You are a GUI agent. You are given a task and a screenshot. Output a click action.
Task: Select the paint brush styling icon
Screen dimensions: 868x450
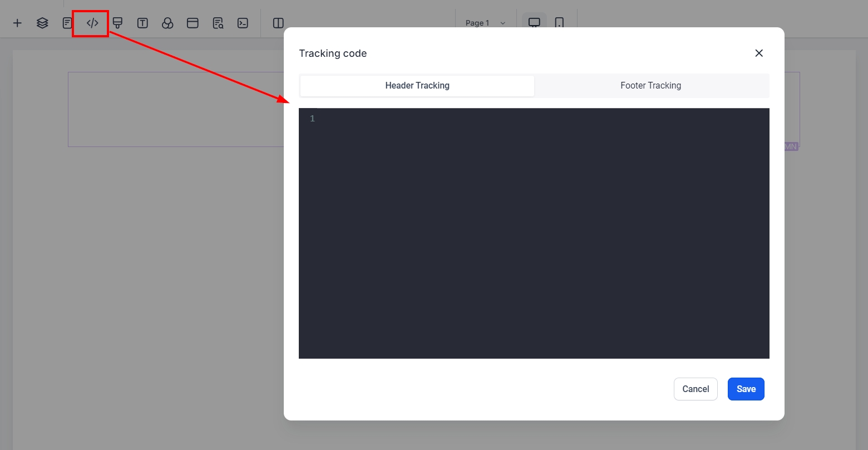pos(117,23)
